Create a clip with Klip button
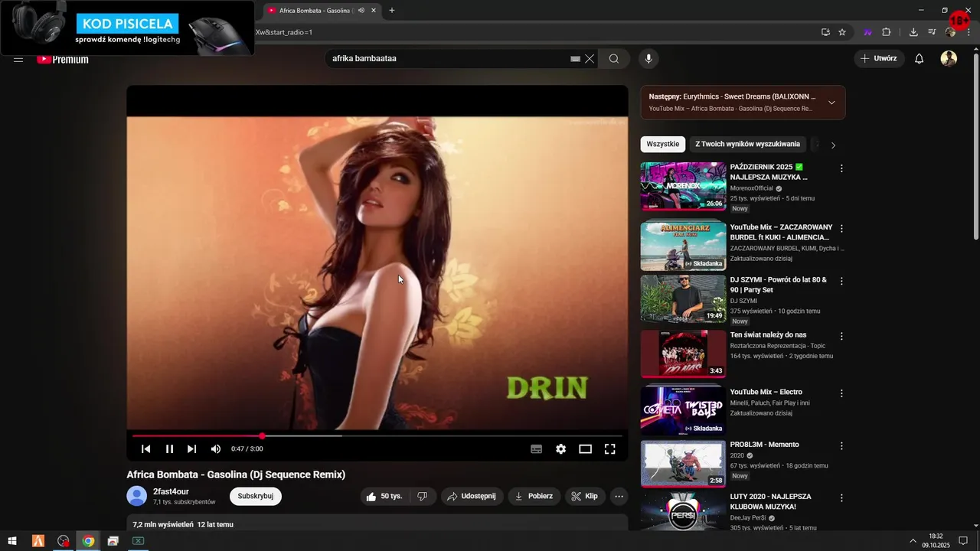 coord(585,496)
